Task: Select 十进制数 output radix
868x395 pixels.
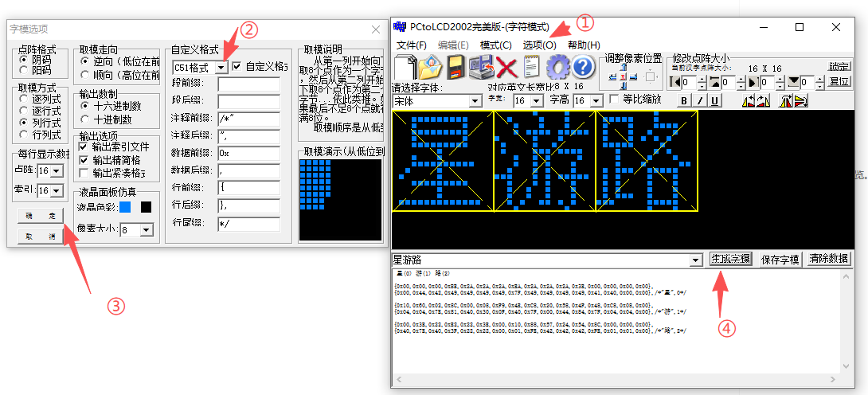Action: [x=85, y=119]
